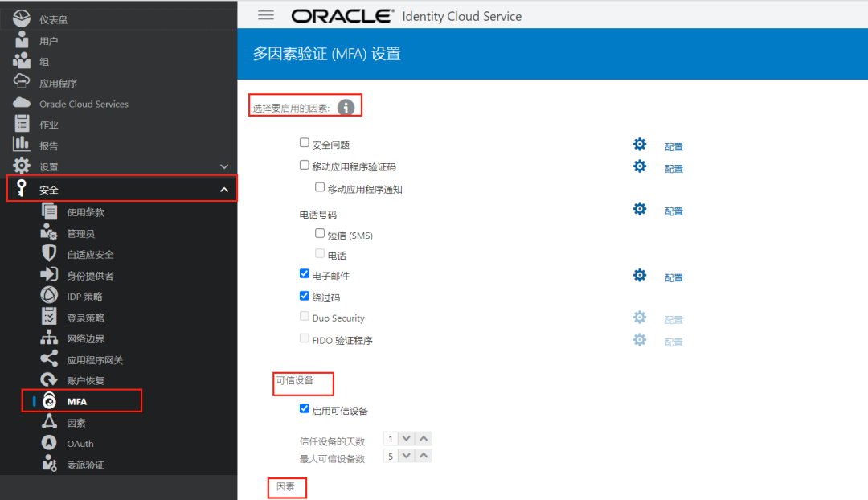Open 自适应安全 in the sidebar
Screen dimensions: 868x500
[x=90, y=255]
